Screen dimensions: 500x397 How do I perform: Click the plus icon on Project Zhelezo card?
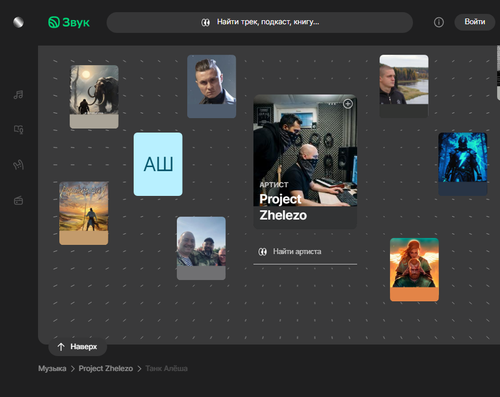click(348, 104)
